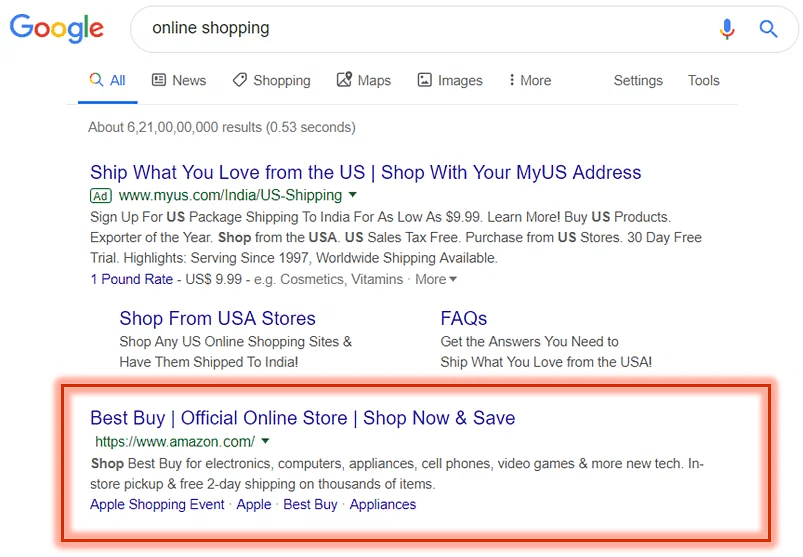
Task: Switch to the Shopping tab
Action: pos(271,80)
